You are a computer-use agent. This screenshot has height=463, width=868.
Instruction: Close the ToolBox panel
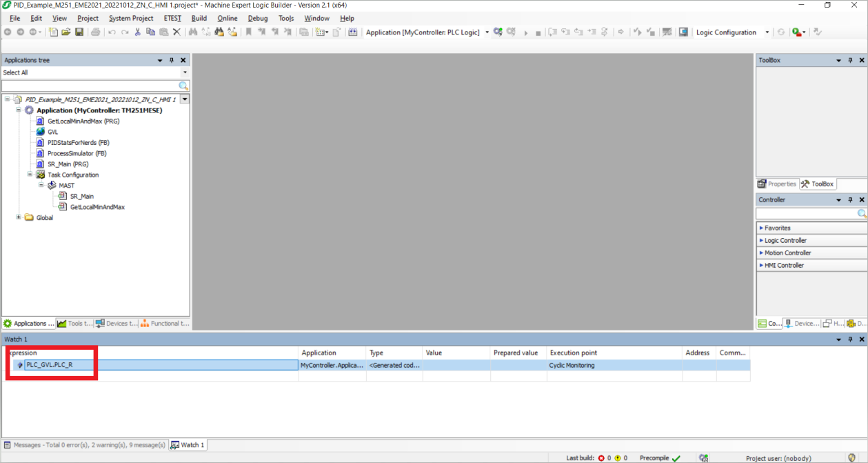click(862, 61)
